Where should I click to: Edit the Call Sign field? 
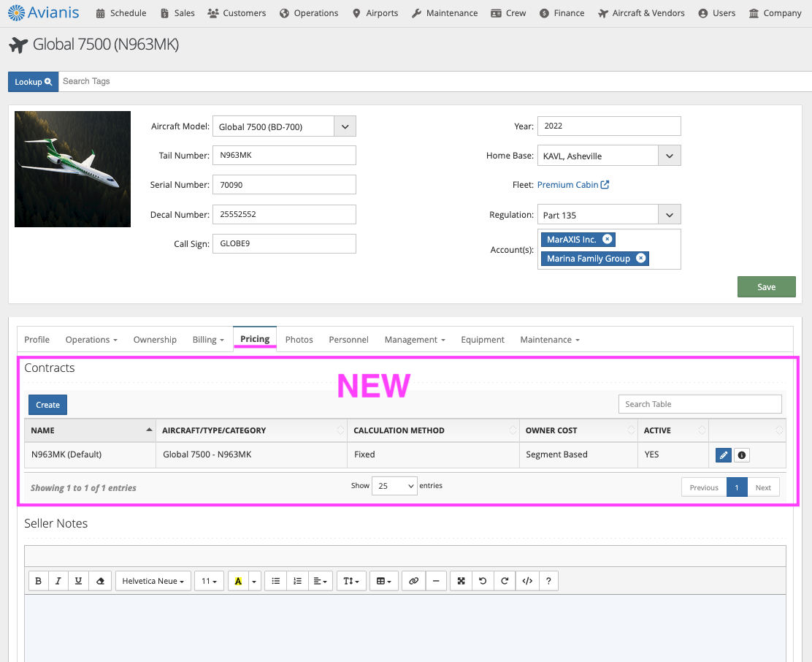point(284,243)
